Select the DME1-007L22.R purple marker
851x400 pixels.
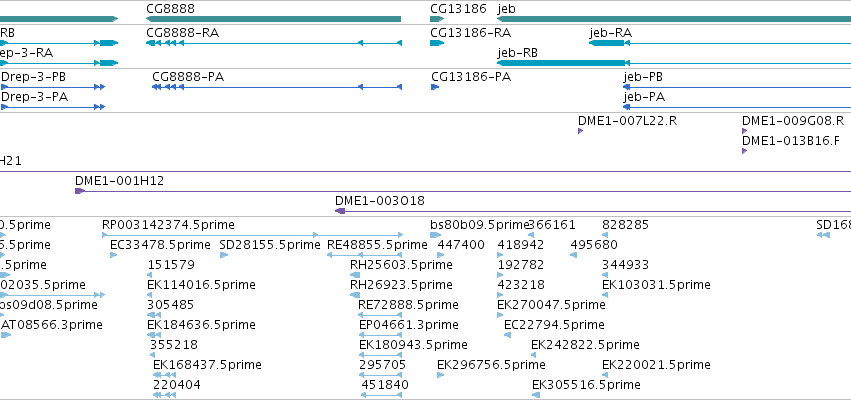pyautogui.click(x=580, y=131)
